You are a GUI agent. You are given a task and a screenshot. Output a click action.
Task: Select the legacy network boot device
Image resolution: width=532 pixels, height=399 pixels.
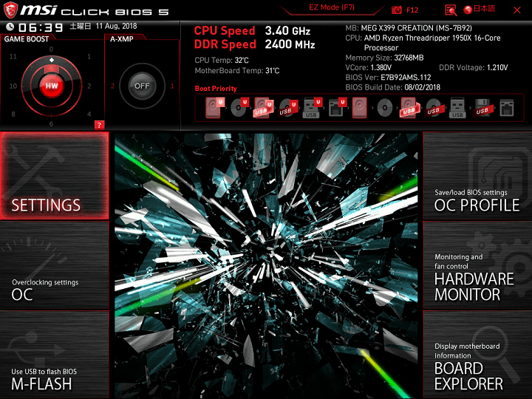(507, 108)
